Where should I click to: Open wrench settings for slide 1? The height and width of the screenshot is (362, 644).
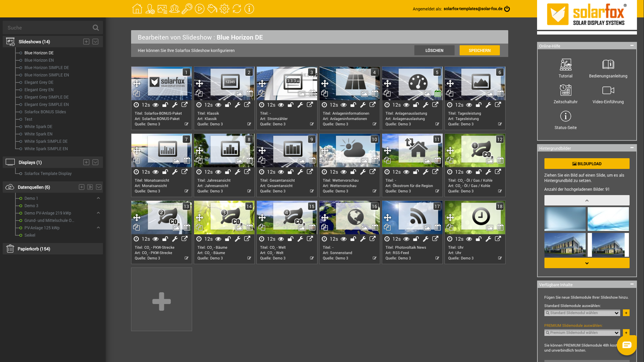175,105
